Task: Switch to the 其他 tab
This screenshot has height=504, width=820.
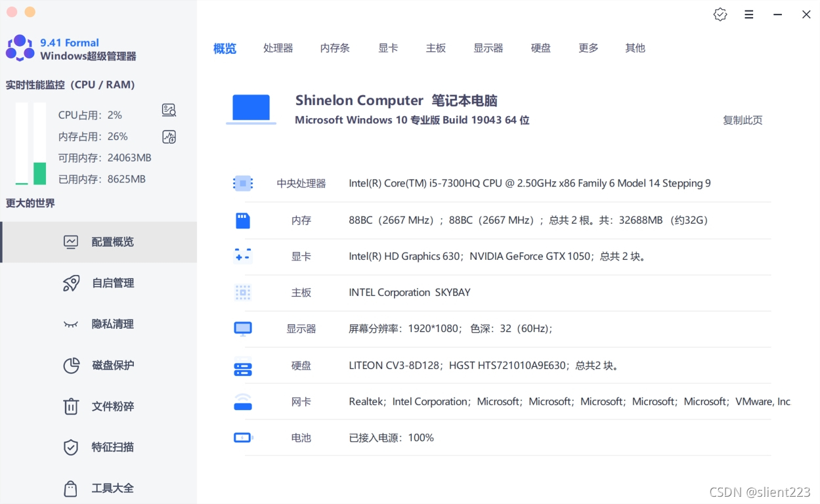Action: (x=636, y=48)
